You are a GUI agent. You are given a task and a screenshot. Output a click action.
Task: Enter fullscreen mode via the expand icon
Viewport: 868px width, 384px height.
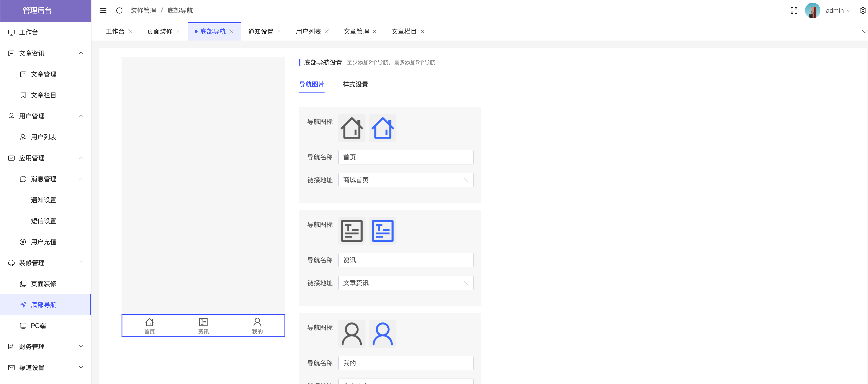pyautogui.click(x=794, y=10)
